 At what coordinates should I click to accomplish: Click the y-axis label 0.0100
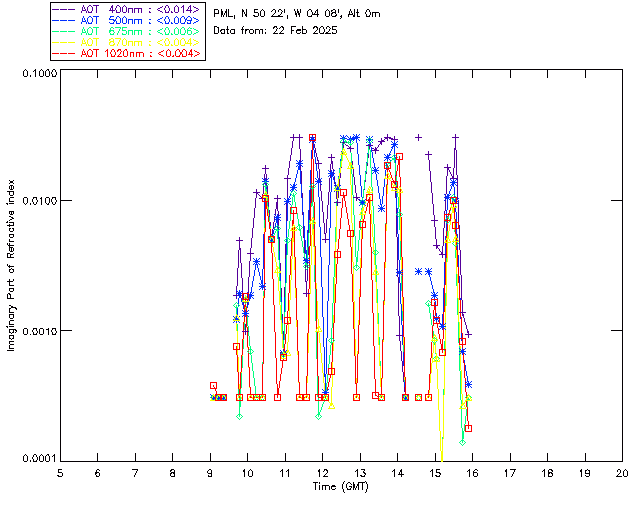[x=39, y=201]
